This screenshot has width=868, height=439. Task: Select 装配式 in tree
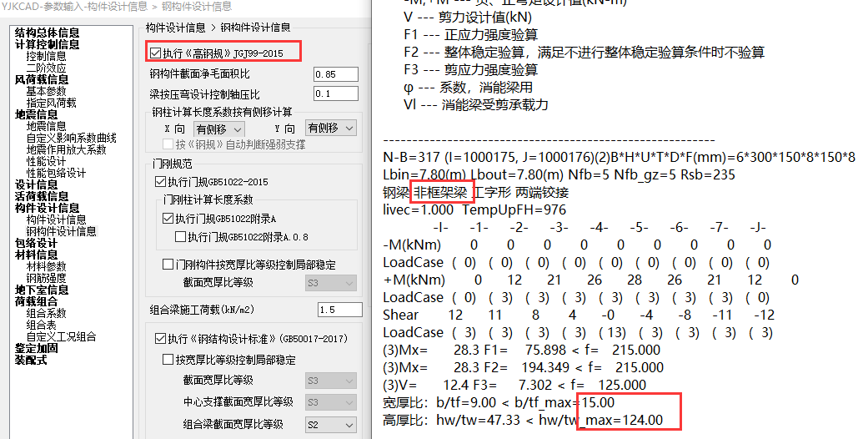tap(31, 360)
